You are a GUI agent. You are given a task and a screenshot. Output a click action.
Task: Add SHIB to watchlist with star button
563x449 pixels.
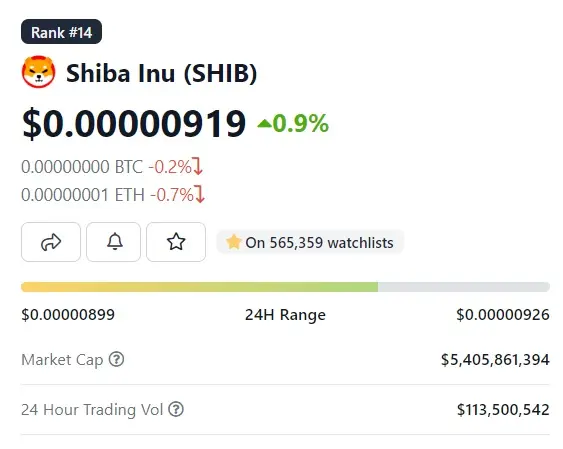pos(176,242)
